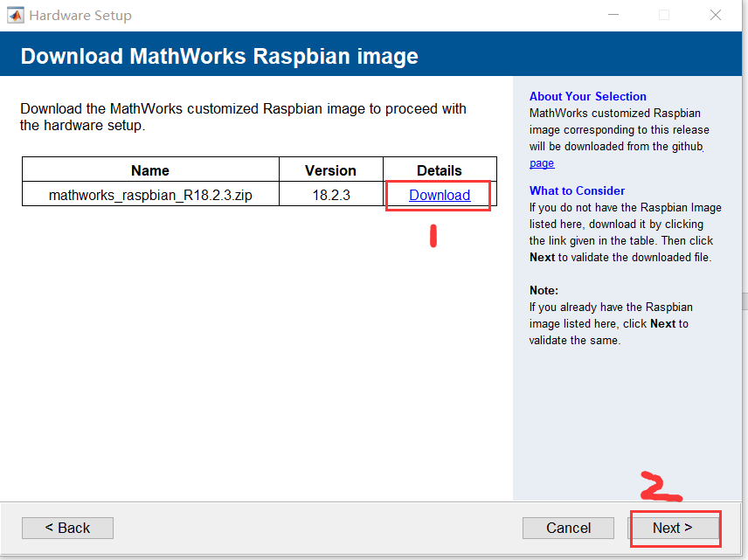This screenshot has height=560, width=748.
Task: Click the Hardware Setup title bar text
Action: tap(79, 15)
